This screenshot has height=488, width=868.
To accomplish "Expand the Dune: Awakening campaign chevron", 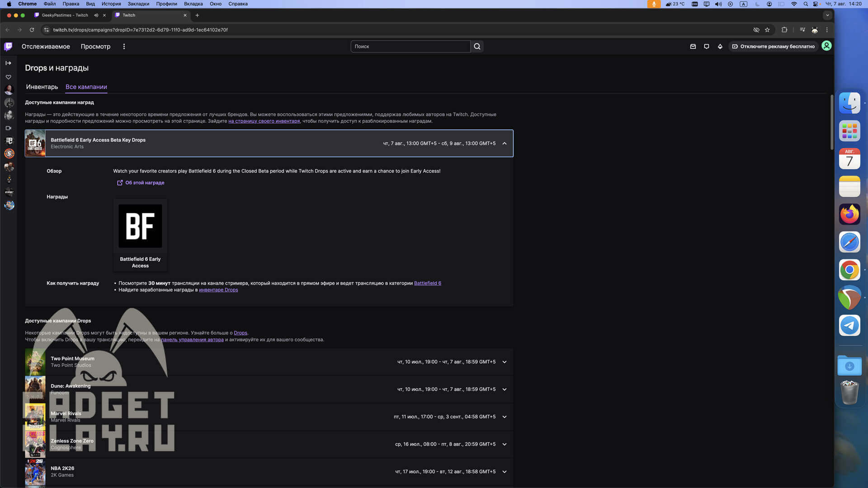I will pyautogui.click(x=505, y=389).
